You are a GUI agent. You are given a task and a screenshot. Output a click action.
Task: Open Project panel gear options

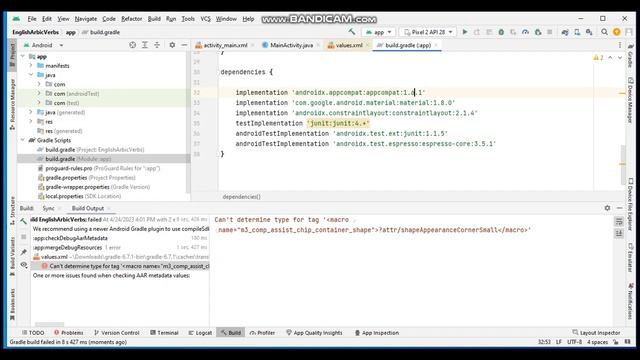[172, 45]
